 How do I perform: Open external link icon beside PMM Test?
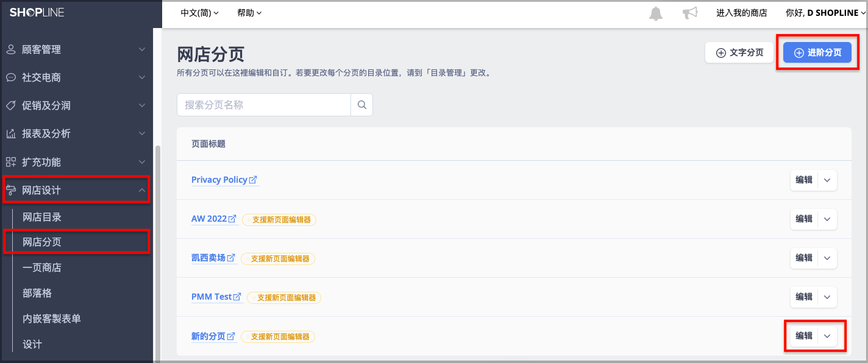[x=237, y=297]
